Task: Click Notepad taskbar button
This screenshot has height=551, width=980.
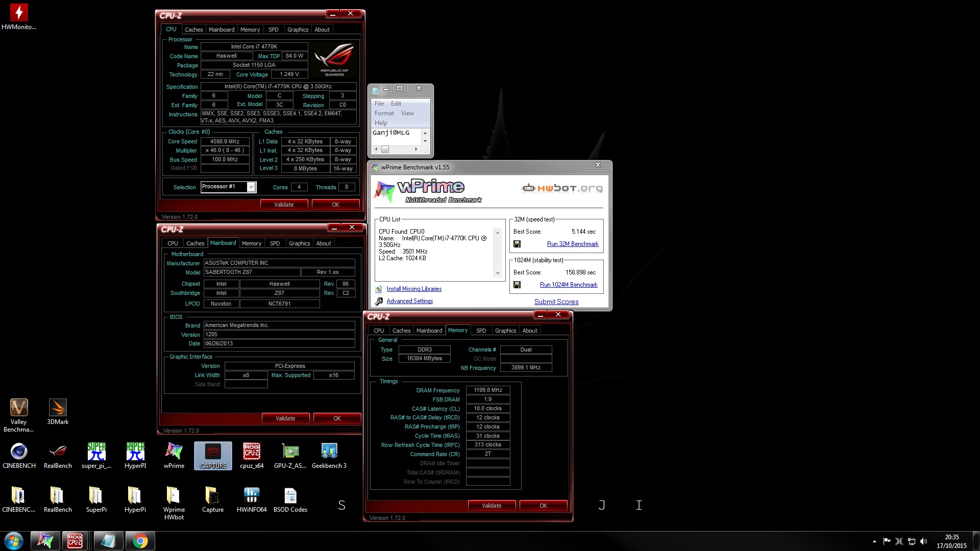Action: tap(108, 541)
